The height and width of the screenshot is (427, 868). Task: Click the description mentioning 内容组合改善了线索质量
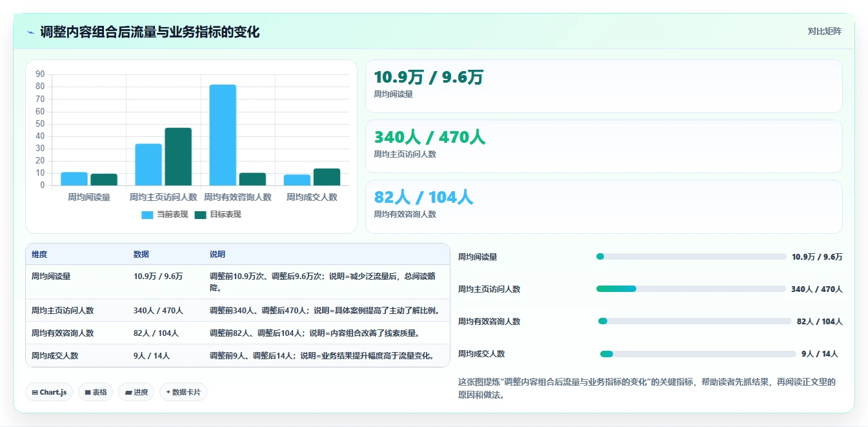click(315, 333)
